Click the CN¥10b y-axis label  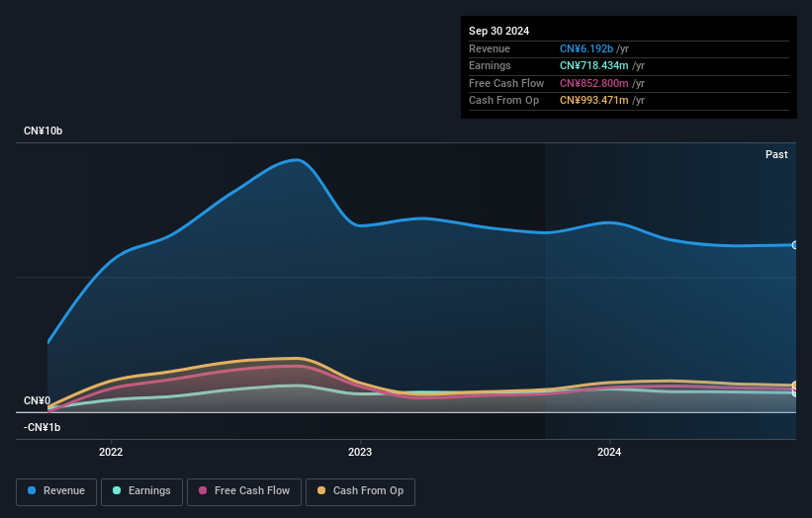[x=43, y=131]
